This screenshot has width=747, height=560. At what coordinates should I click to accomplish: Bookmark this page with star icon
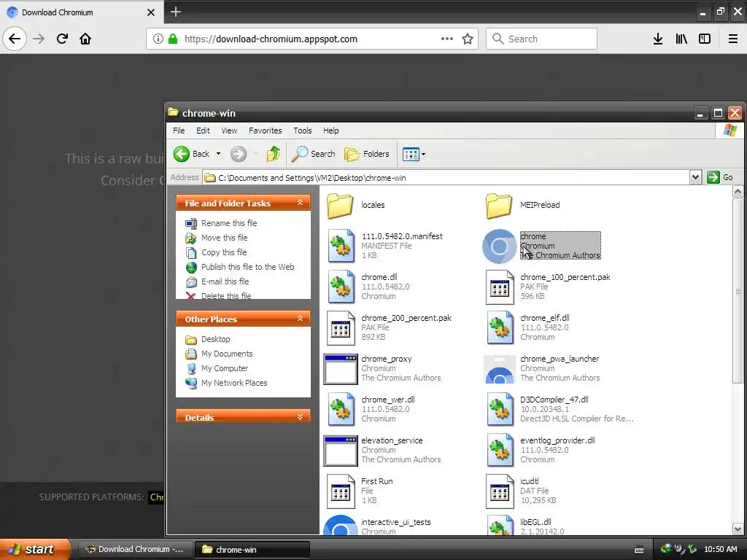pos(468,39)
